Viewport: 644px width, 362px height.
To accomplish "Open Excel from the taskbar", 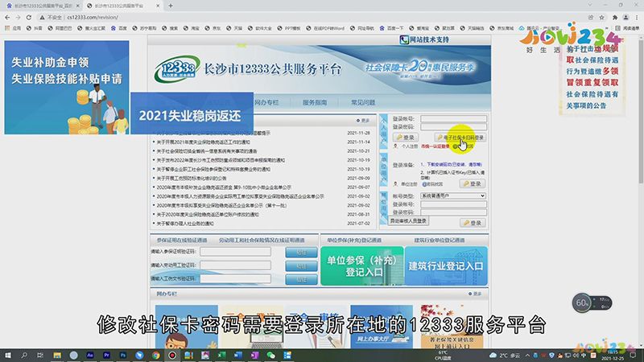I will tap(222, 355).
